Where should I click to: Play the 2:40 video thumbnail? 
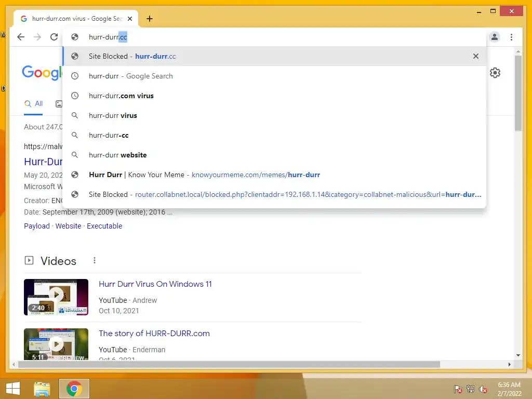56,297
